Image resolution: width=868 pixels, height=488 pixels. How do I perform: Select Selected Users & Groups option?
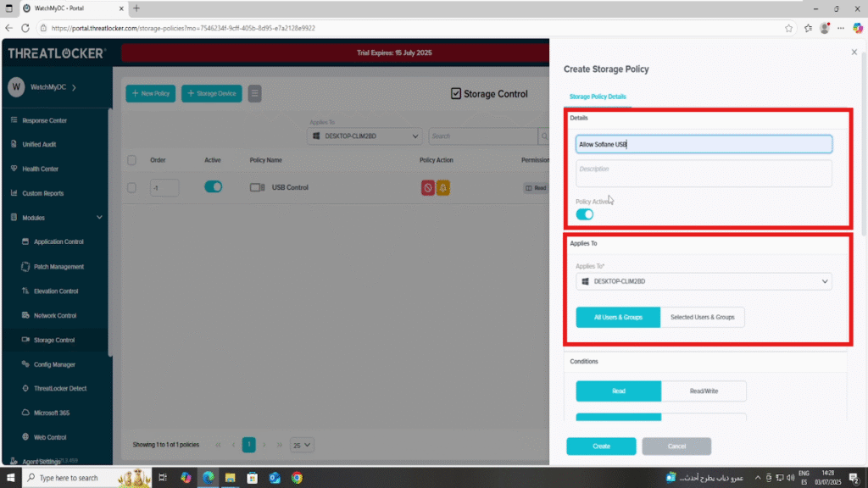[702, 317]
